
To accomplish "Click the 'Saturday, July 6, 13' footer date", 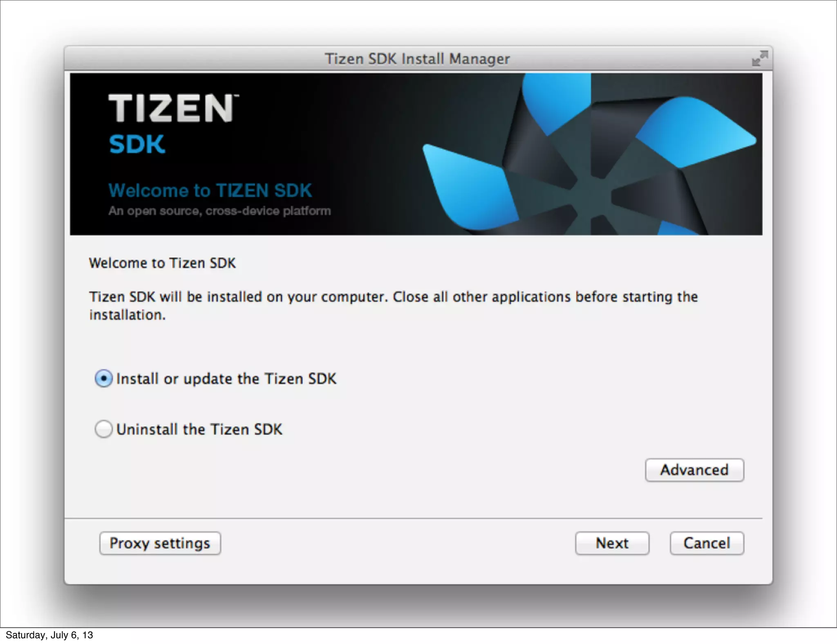I will (49, 635).
